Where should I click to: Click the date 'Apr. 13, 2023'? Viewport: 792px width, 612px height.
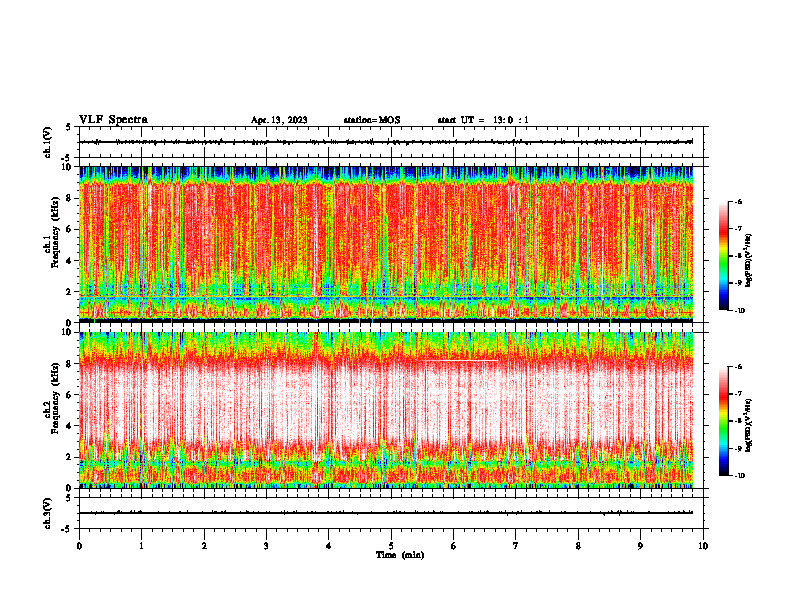(x=279, y=120)
